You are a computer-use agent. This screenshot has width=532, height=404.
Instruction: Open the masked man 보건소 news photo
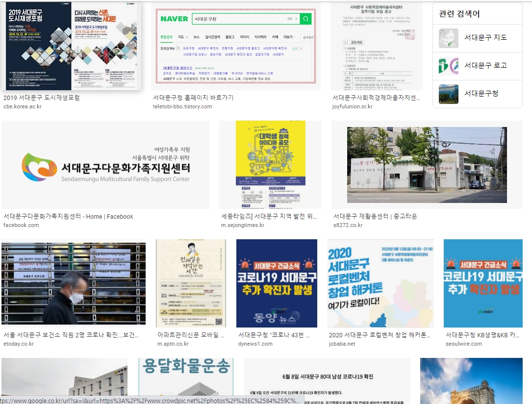point(73,283)
